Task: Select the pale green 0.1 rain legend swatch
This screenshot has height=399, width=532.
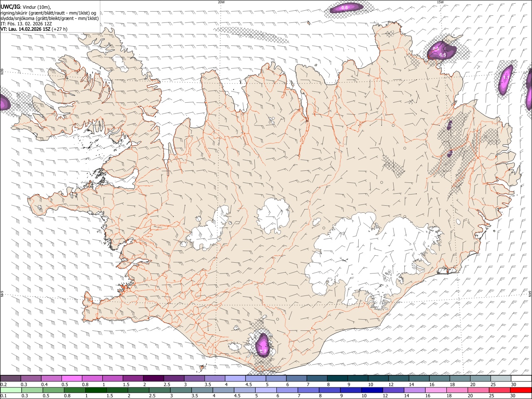Action: coord(10,390)
